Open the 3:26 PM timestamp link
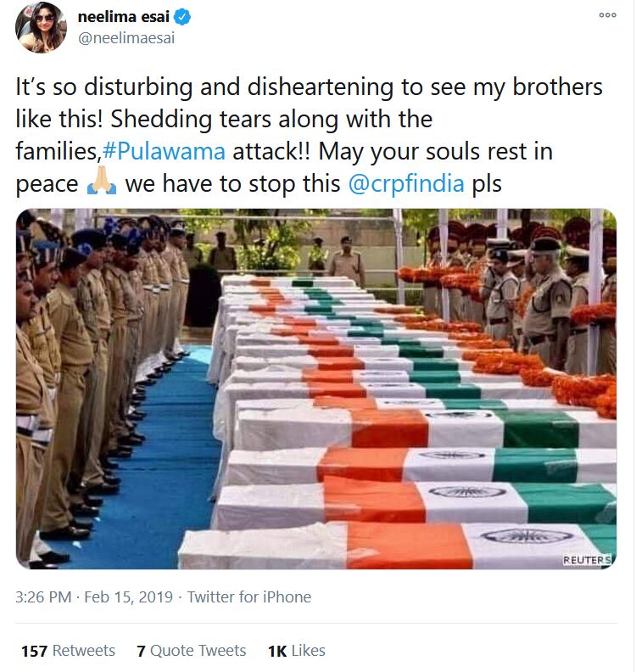This screenshot has height=672, width=636. point(43,596)
